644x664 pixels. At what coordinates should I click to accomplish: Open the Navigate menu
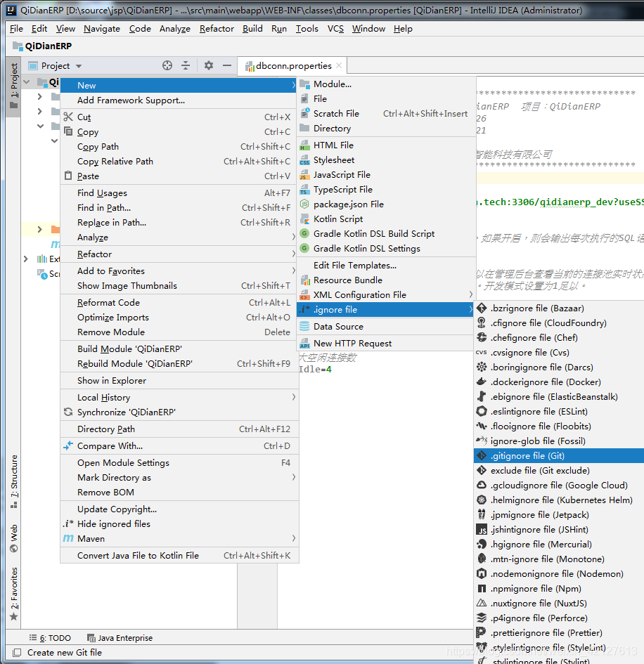pyautogui.click(x=102, y=28)
